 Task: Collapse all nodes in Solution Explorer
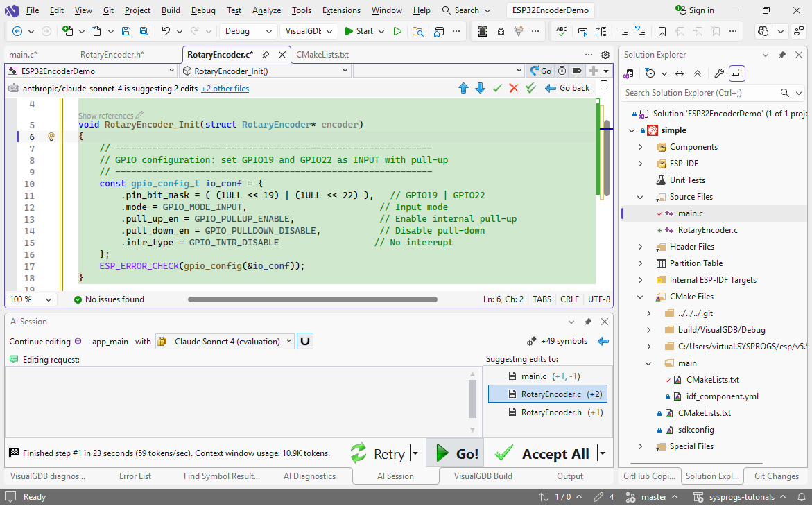698,73
